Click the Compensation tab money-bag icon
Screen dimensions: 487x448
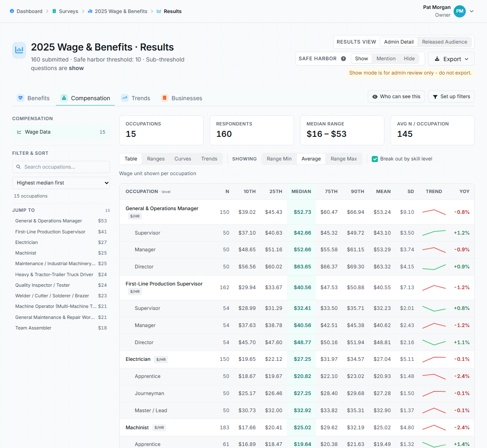point(64,98)
